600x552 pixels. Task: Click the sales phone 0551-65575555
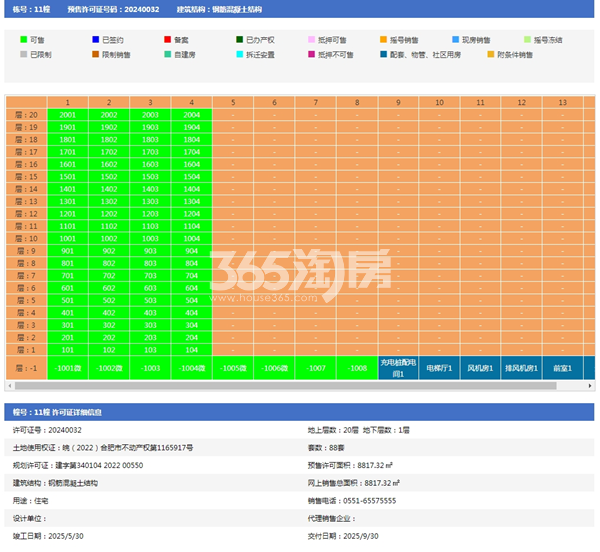(369, 501)
